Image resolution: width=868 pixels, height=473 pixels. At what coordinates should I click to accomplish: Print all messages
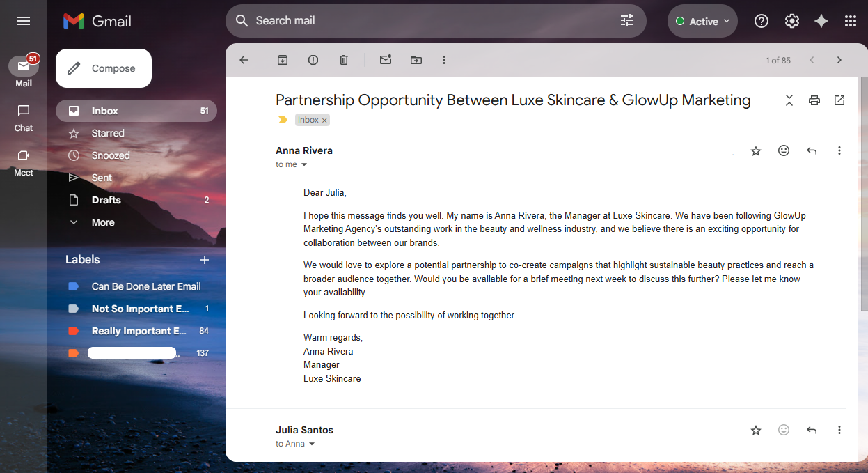[x=814, y=100]
